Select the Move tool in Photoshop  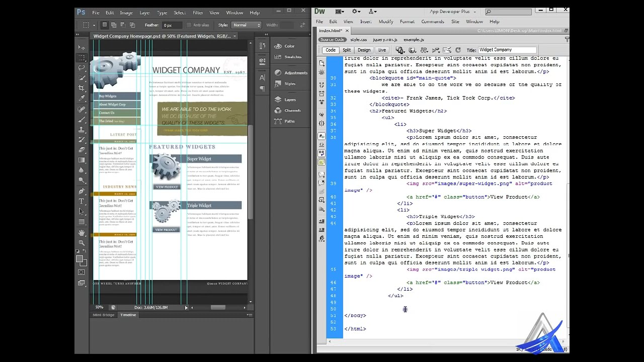(x=82, y=47)
